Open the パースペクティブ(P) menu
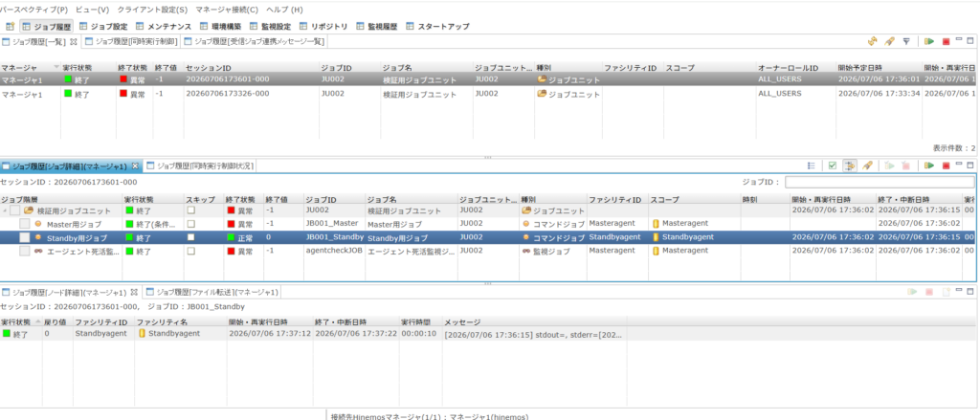980x420 pixels. pyautogui.click(x=33, y=10)
